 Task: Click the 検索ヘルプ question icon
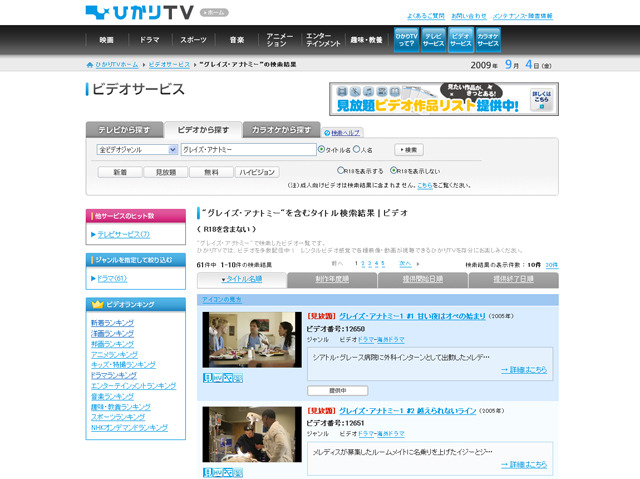point(327,133)
